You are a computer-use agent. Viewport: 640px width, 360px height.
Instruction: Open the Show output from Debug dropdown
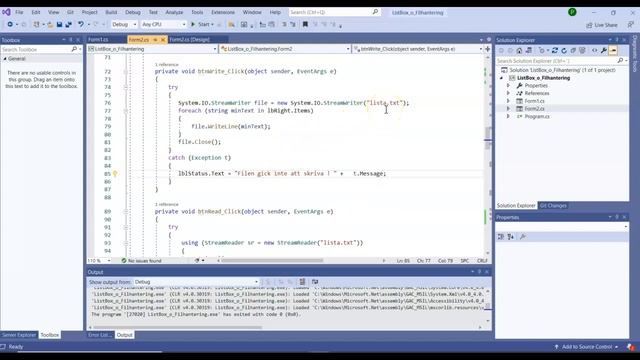coord(196,282)
